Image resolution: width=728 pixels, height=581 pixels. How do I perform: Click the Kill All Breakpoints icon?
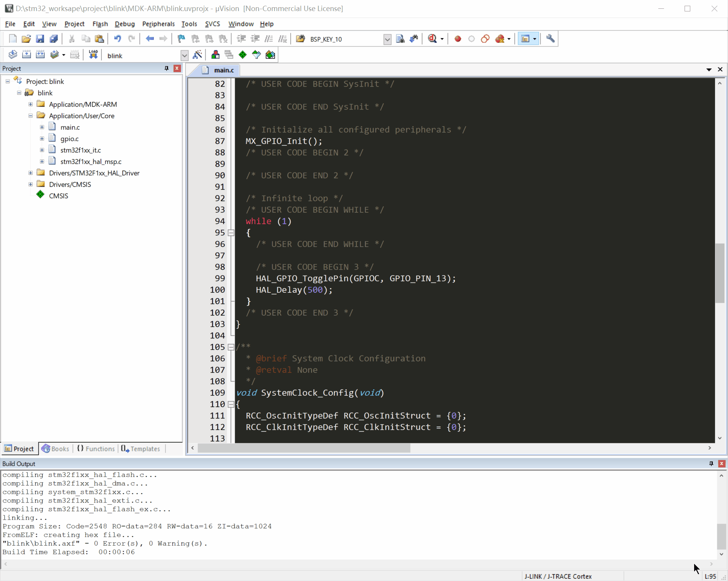[x=500, y=39]
